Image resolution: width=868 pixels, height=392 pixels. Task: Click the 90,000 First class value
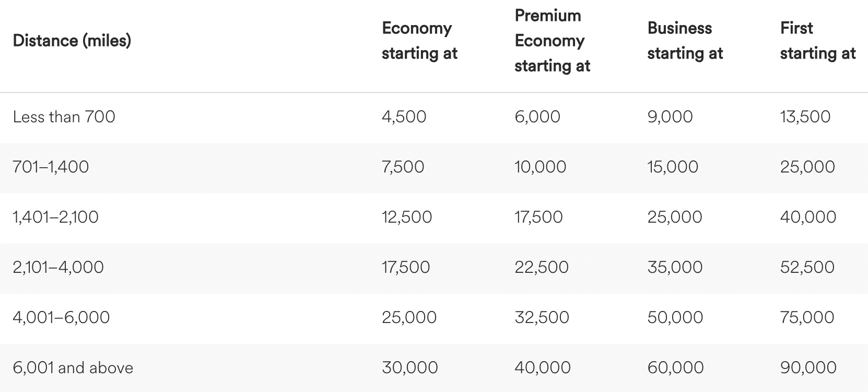(808, 367)
